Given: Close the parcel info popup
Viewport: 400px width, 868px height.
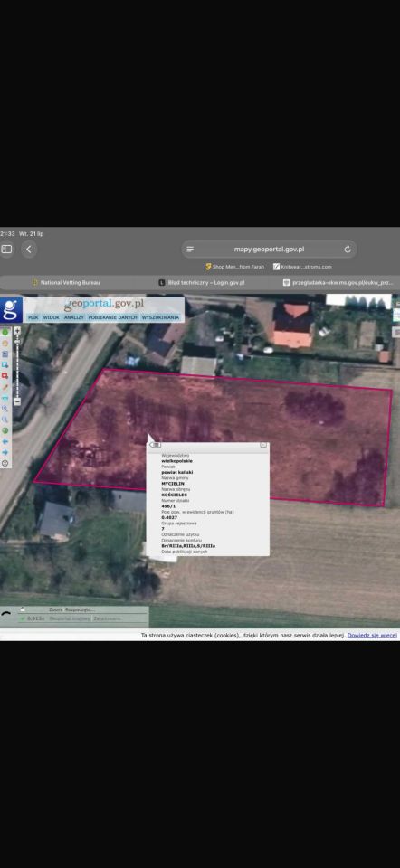Looking at the screenshot, I should tap(263, 445).
